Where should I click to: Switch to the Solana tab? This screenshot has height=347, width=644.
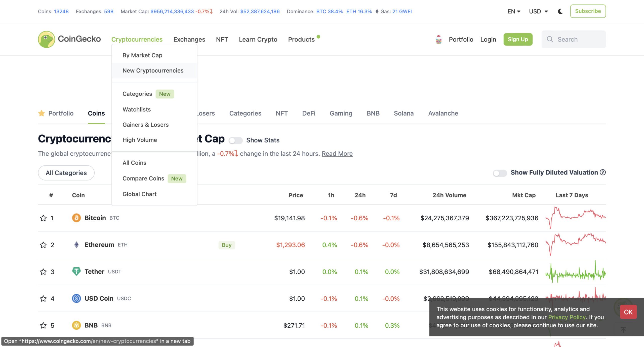tap(404, 113)
